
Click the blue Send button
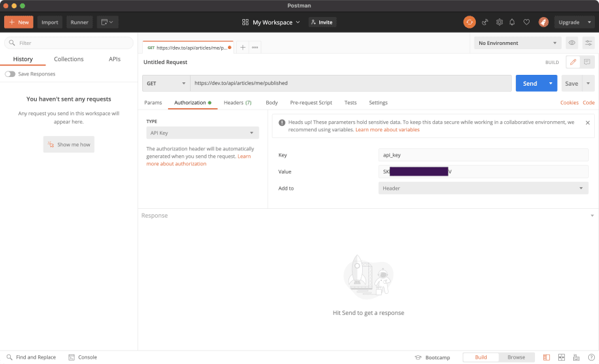click(530, 83)
